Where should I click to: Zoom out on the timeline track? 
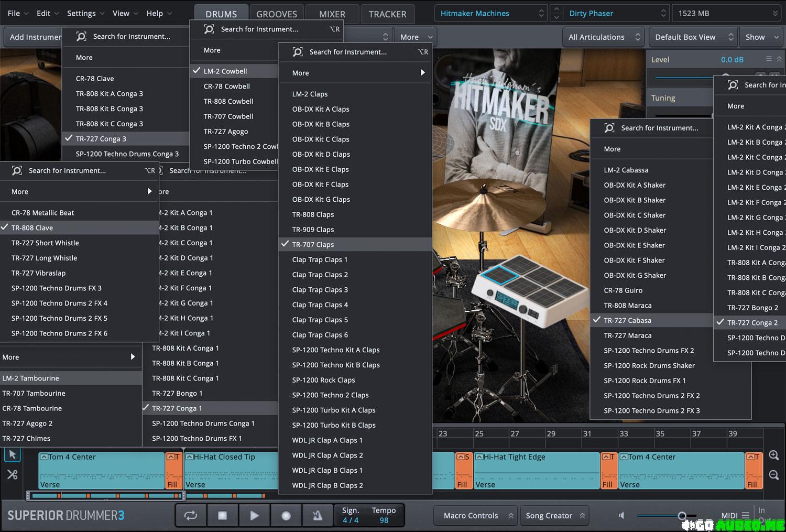(x=773, y=475)
